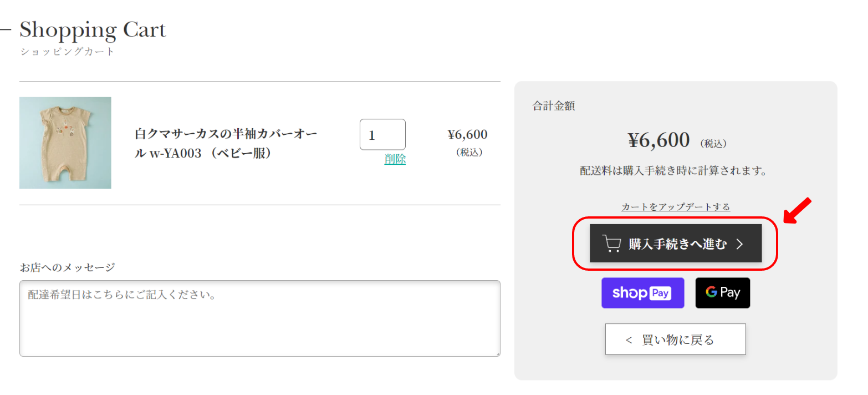This screenshot has width=868, height=395.
Task: Click the shipping fee note 配送料は購入手続き時に計算されます
Action: 673,171
